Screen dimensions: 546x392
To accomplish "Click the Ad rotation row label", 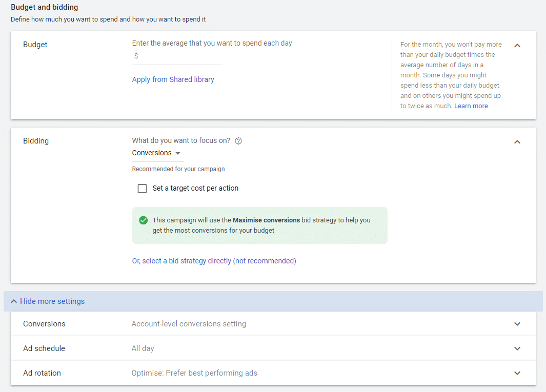I will pyautogui.click(x=42, y=373).
